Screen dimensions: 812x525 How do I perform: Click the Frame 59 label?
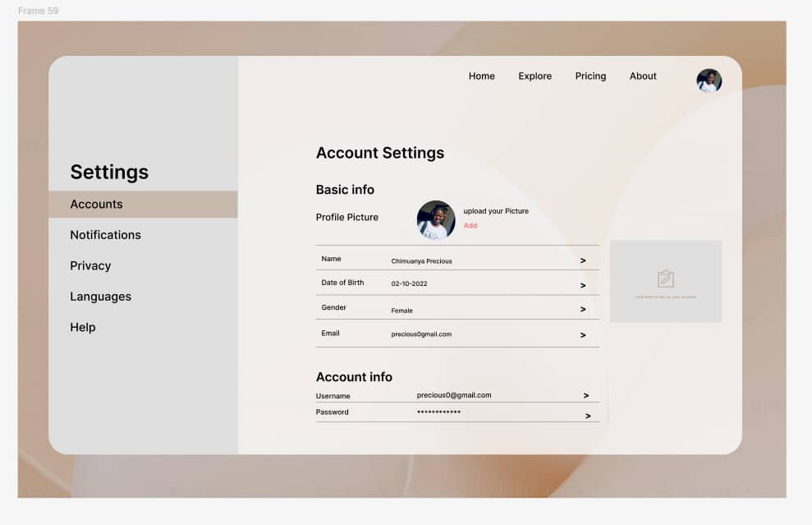tap(39, 11)
